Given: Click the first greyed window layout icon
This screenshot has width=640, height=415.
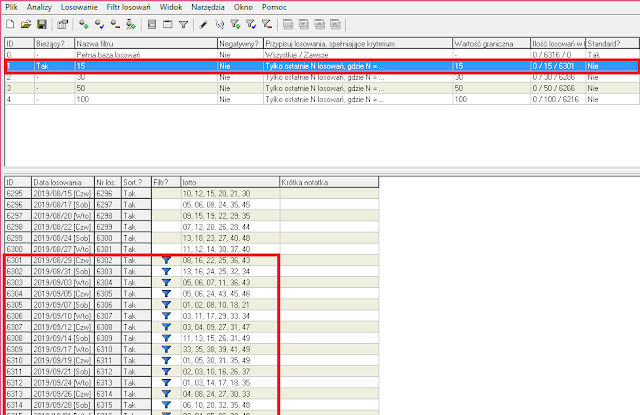Looking at the screenshot, I should pyautogui.click(x=288, y=24).
